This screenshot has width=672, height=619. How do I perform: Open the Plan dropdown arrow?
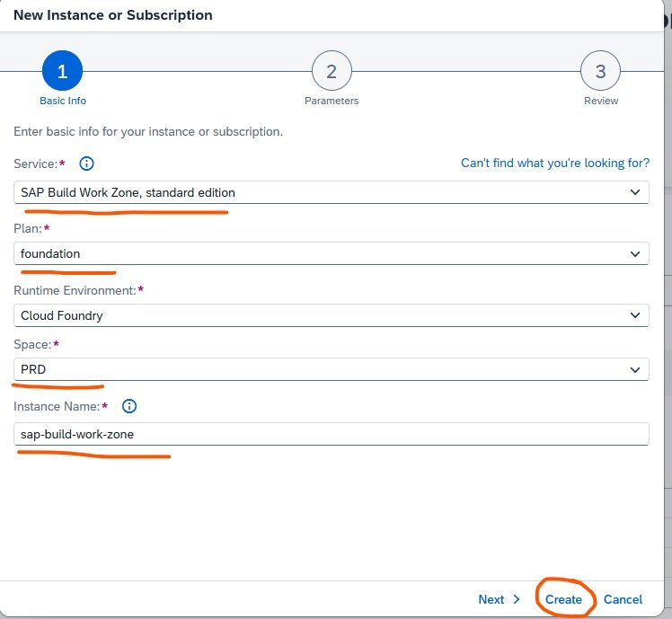pos(636,254)
